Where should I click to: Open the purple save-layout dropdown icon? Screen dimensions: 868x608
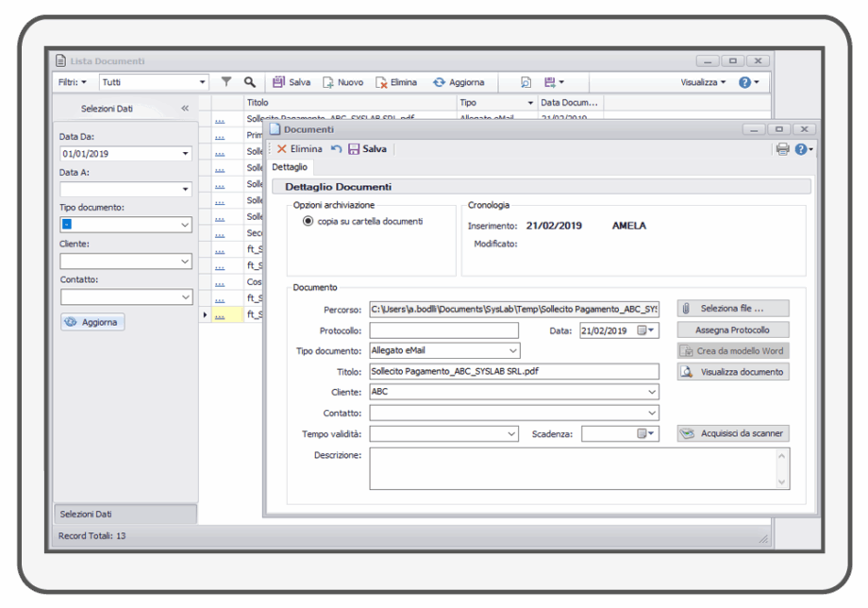pos(554,82)
